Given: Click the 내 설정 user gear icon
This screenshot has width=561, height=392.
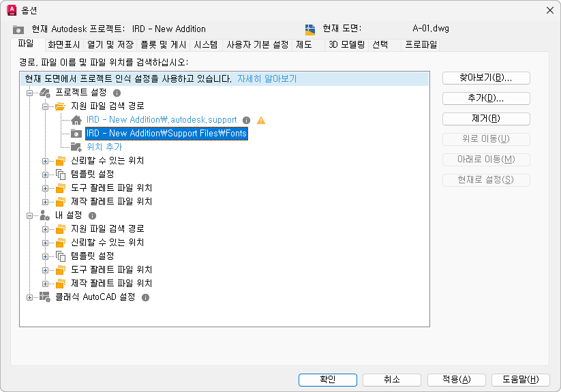Looking at the screenshot, I should 45,215.
